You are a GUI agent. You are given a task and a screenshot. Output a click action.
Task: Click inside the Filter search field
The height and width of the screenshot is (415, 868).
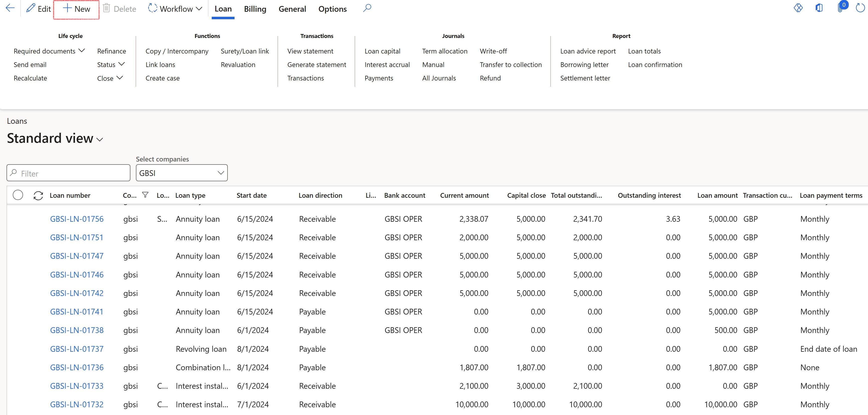pos(68,173)
